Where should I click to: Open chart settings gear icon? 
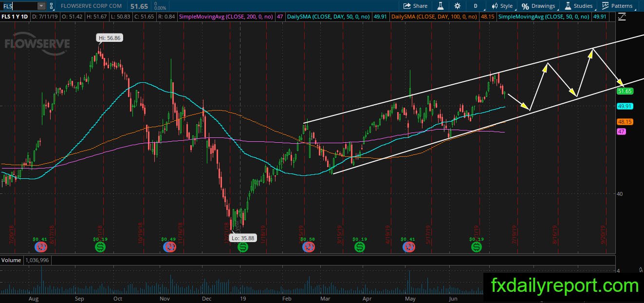[457, 6]
